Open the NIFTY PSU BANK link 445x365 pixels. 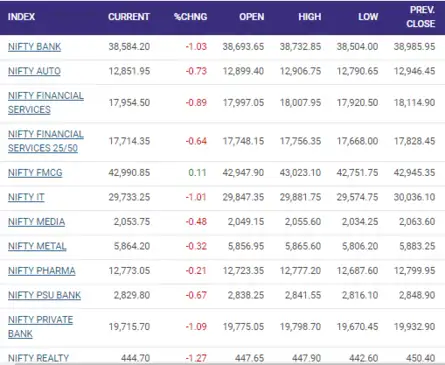tap(44, 295)
